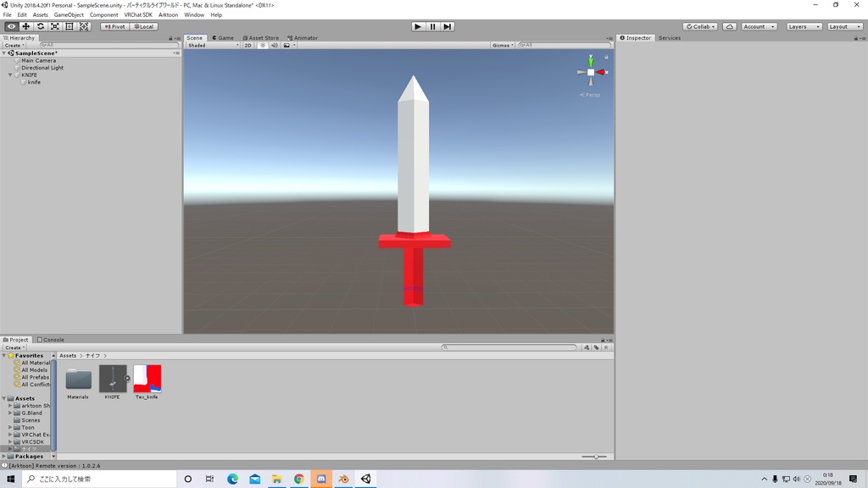Screen dimensions: 868x488
Task: Switch to the Asset Store tab
Action: pyautogui.click(x=261, y=37)
